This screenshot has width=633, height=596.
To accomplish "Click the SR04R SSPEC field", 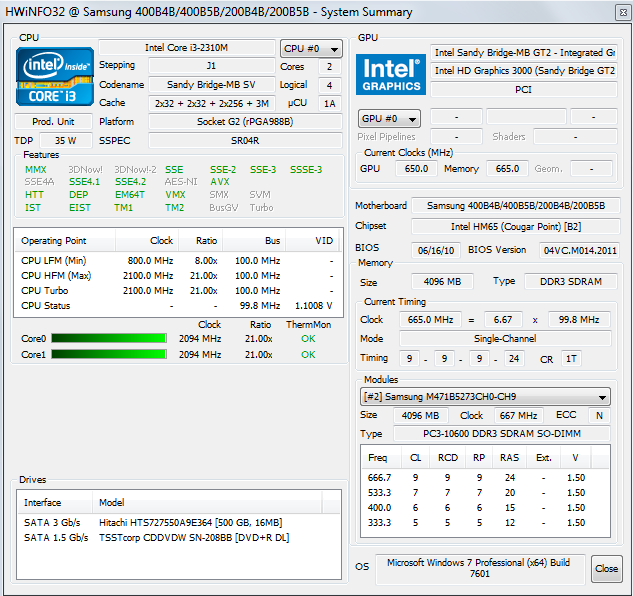I will (245, 141).
